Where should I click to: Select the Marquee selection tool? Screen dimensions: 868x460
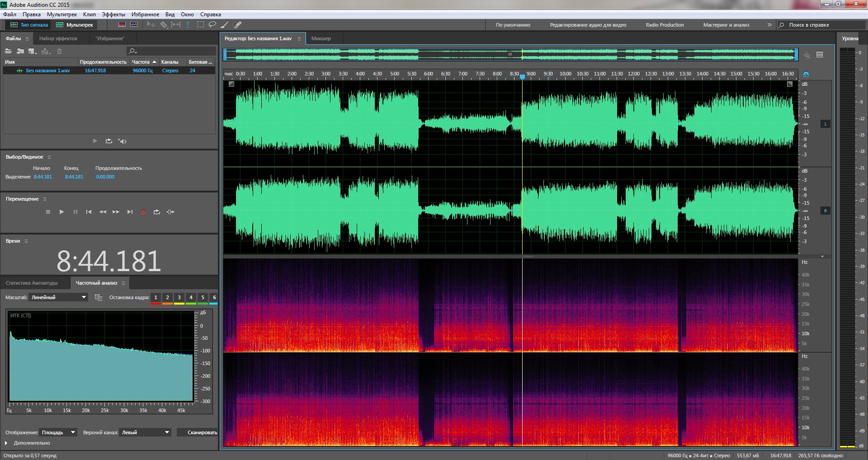click(200, 24)
